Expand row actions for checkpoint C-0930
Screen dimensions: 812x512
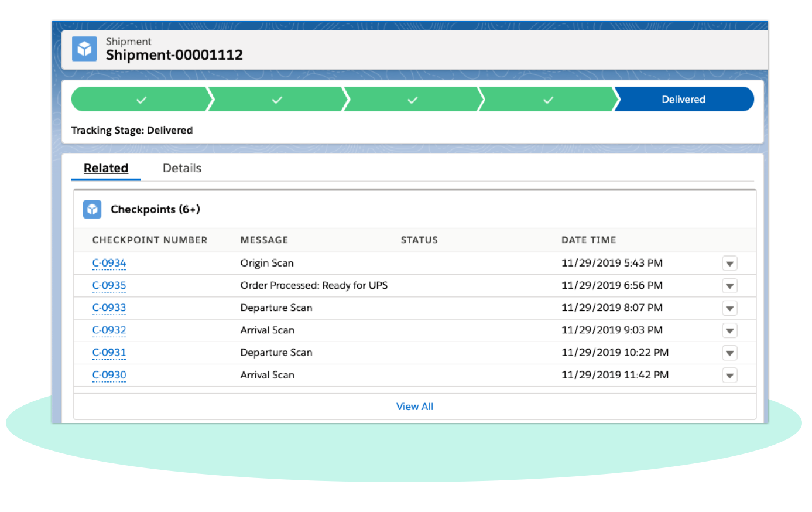729,376
